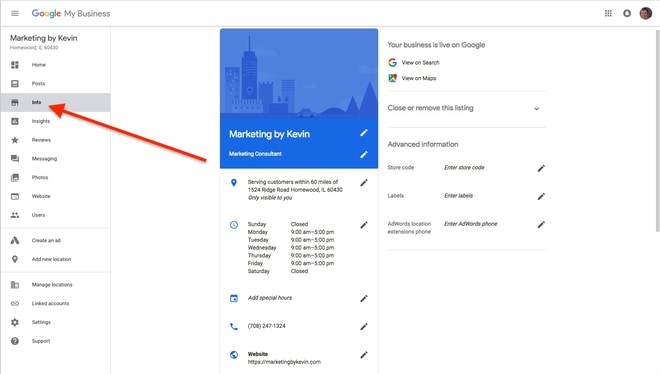Viewport: 660px width, 374px height.
Task: Click the https://marketingbykevin.com website text
Action: click(284, 362)
